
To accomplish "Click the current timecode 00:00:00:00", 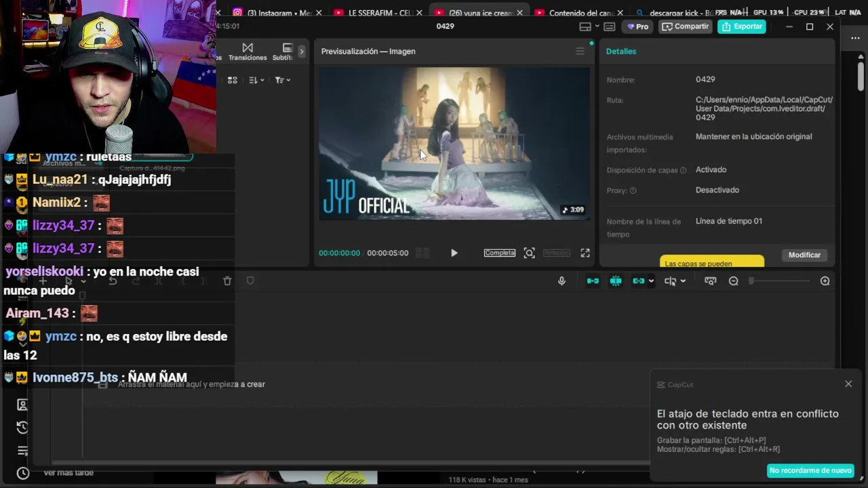I will 340,253.
